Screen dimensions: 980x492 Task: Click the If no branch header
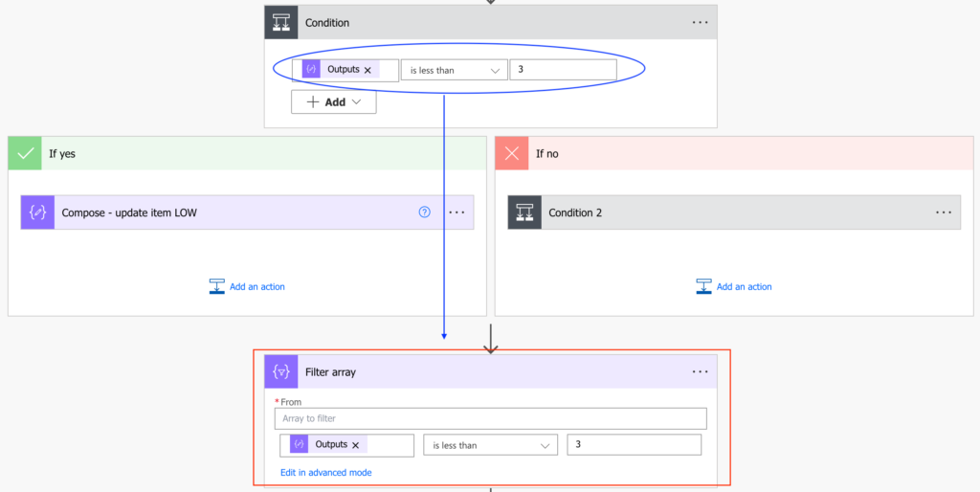[734, 154]
